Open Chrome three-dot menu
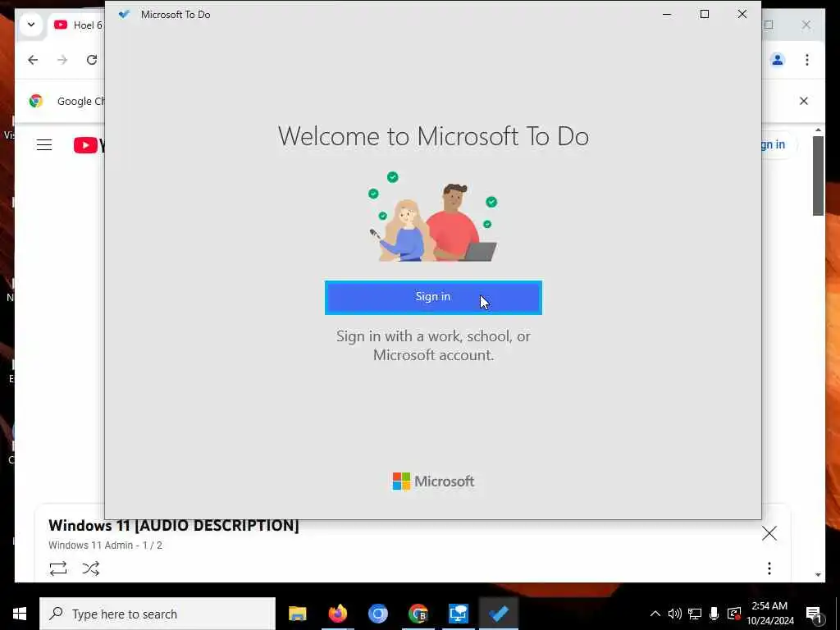 [807, 60]
